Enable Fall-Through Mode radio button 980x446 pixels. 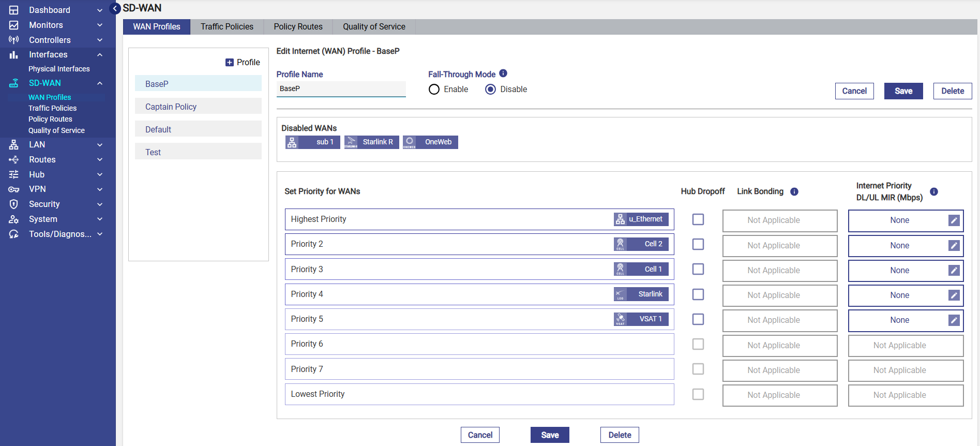tap(434, 90)
